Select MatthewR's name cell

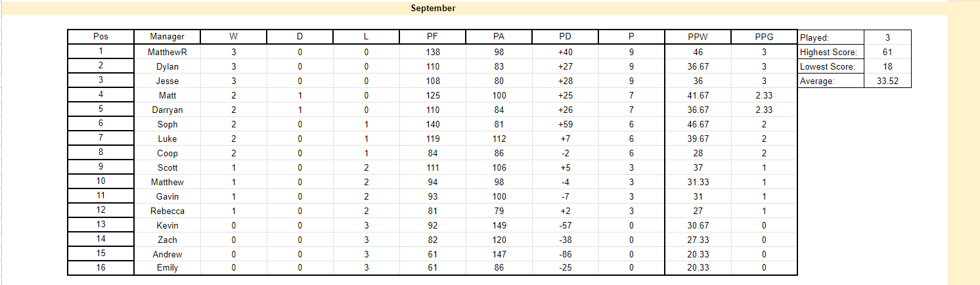pyautogui.click(x=167, y=51)
